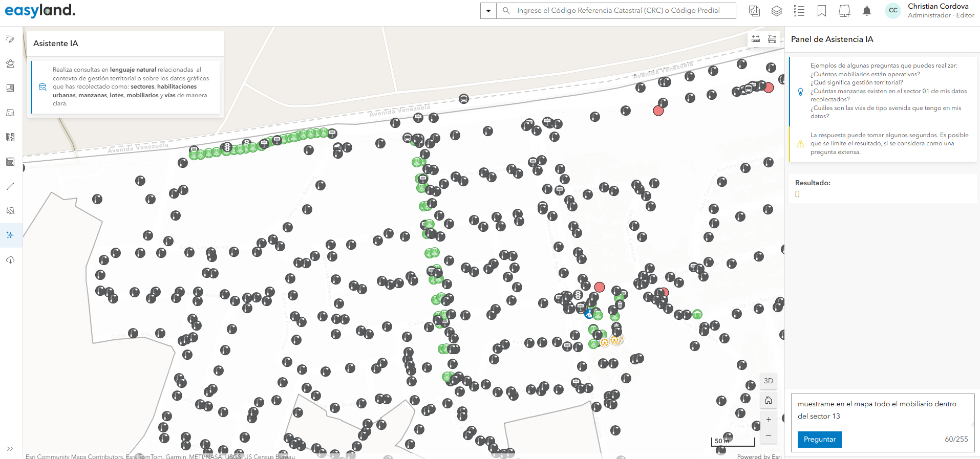Click the map home extent button
The image size is (980, 459).
(x=769, y=400)
